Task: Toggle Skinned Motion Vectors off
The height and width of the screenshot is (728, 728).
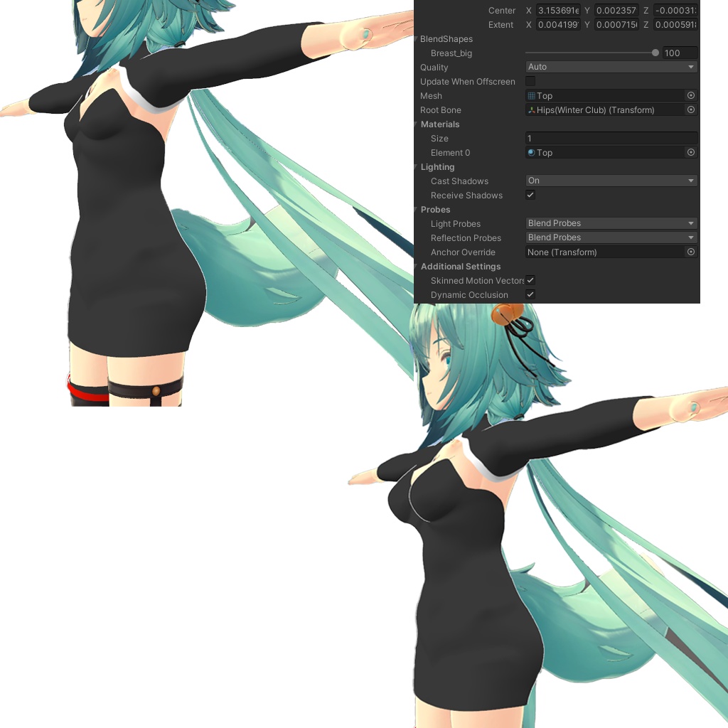Action: pyautogui.click(x=530, y=280)
